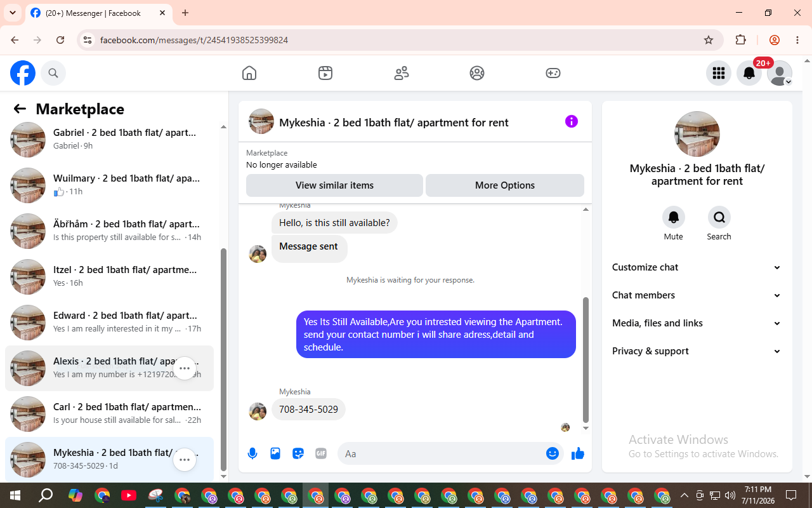Open Windows Start menu
Viewport: 812px width, 508px height.
15,495
